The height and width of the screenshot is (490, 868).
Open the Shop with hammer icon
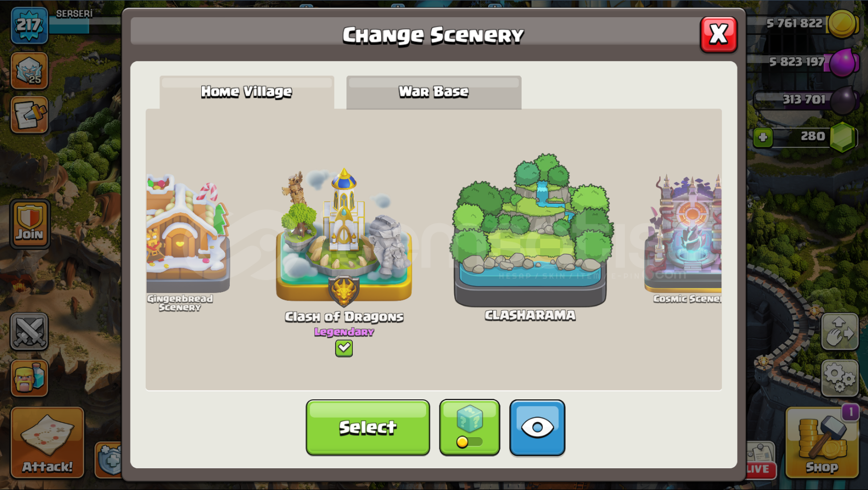click(x=822, y=442)
